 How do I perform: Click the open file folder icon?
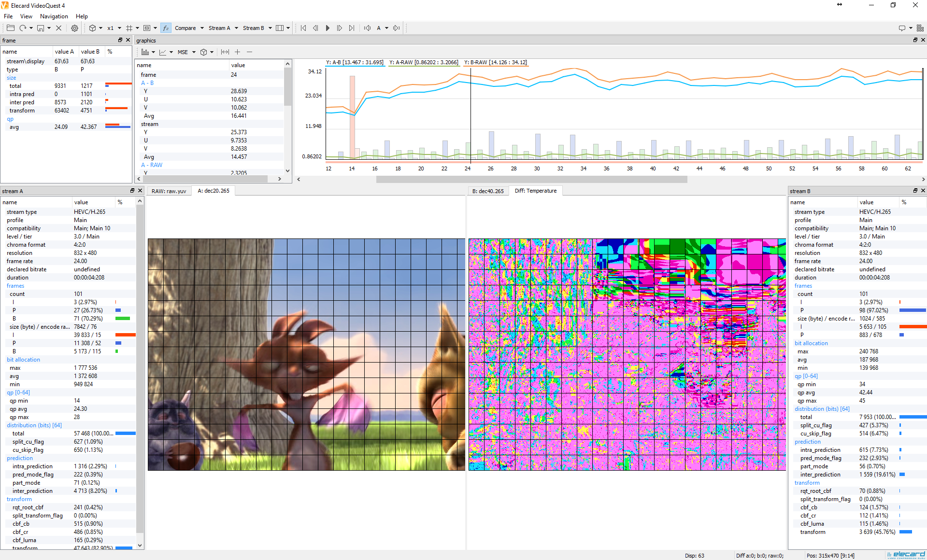pyautogui.click(x=10, y=28)
